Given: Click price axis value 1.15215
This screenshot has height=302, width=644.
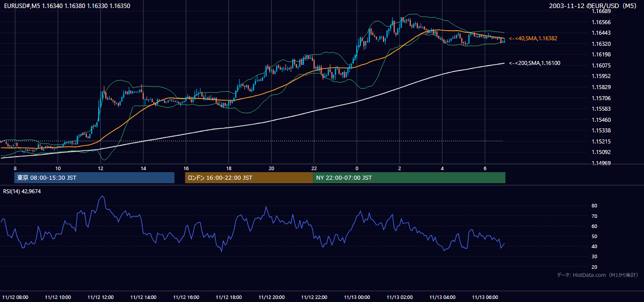Looking at the screenshot, I should coord(601,141).
